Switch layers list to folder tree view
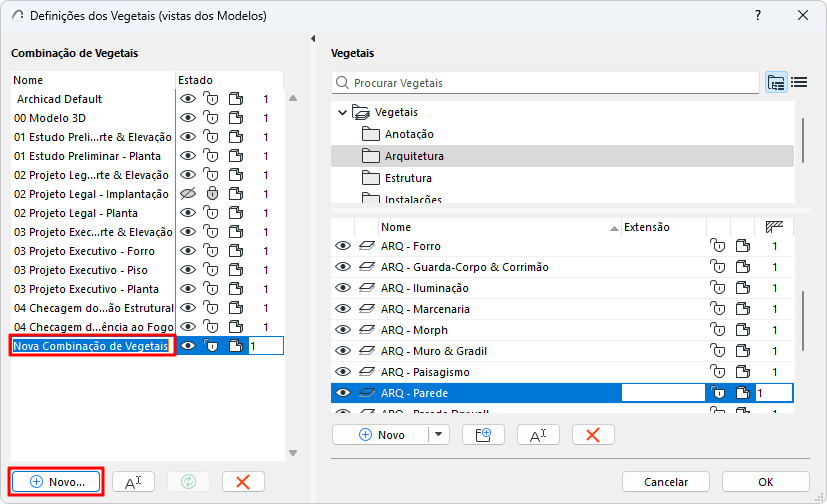Viewport: 827px width, 504px height. click(x=776, y=83)
